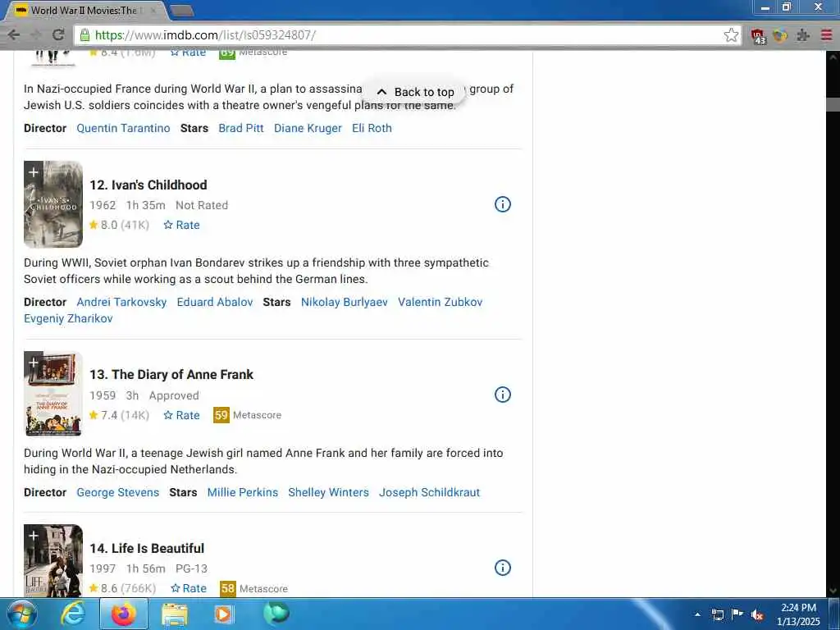Open the 14. Life Is Beautiful title
Image resolution: width=840 pixels, height=630 pixels.
pos(147,549)
